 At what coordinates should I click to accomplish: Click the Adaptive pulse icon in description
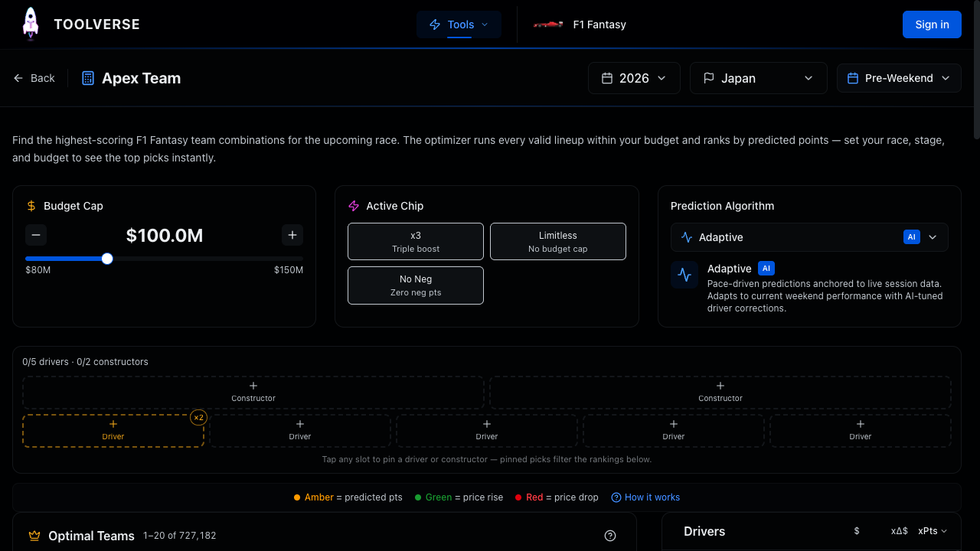(x=684, y=275)
